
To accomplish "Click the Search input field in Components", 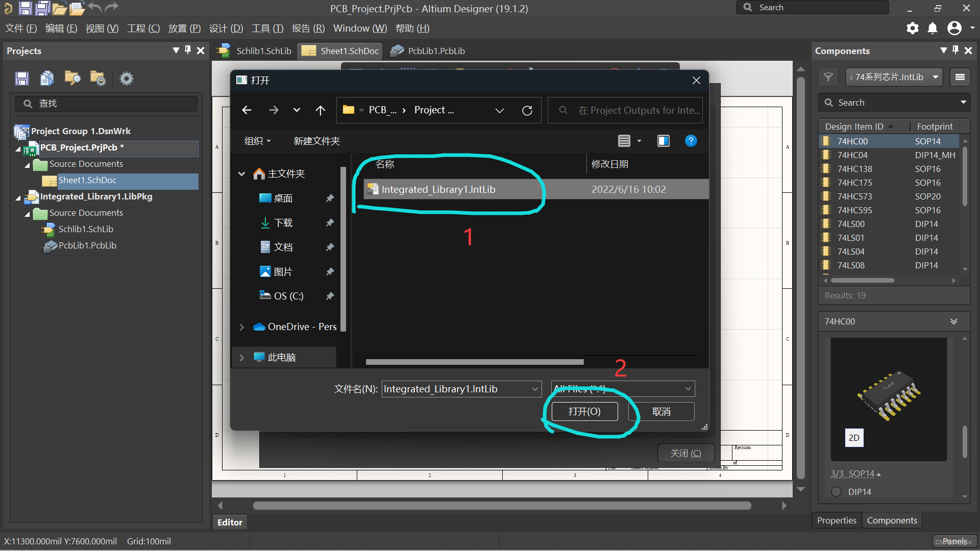I will 893,102.
